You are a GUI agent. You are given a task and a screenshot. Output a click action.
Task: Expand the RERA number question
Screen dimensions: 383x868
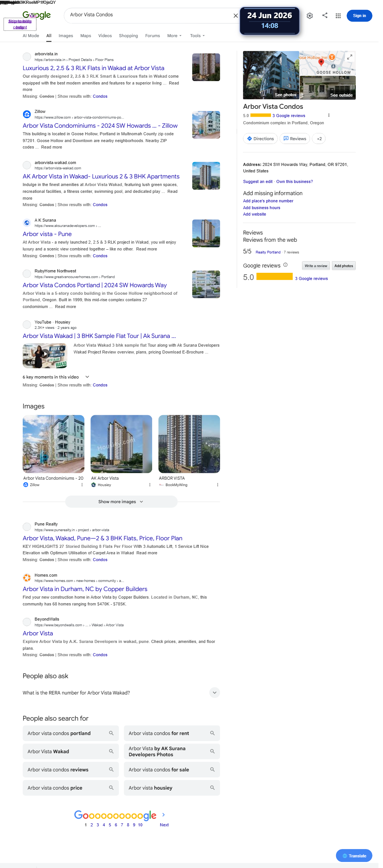pos(121,693)
